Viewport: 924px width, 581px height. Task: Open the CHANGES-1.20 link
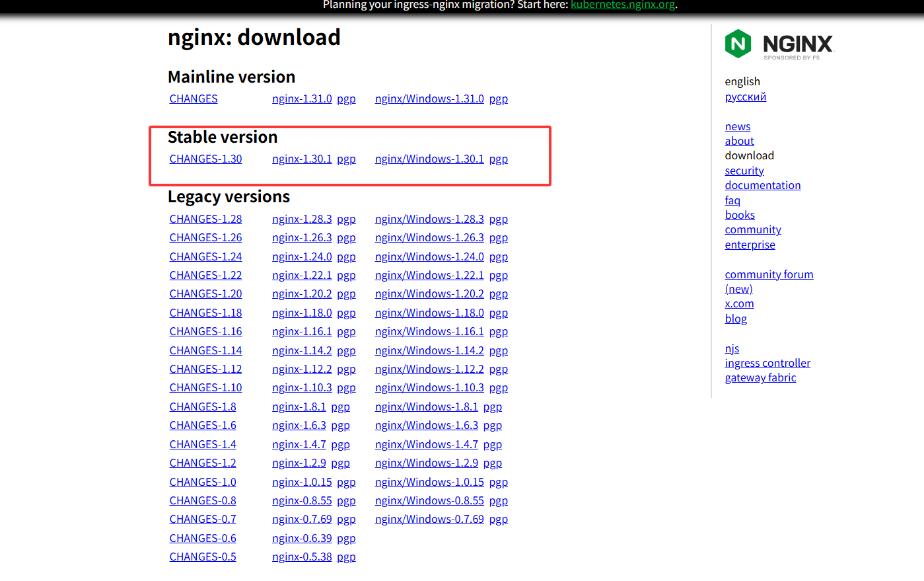(x=205, y=293)
